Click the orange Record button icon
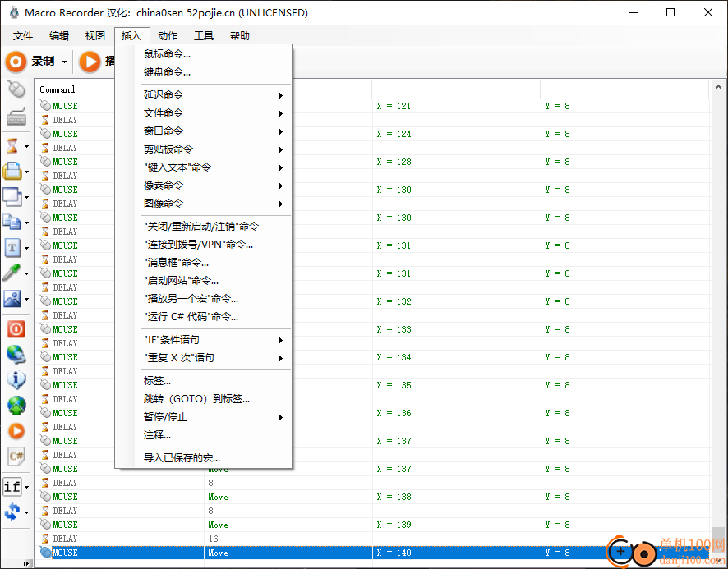Screen dimensions: 728x569 tap(16, 62)
